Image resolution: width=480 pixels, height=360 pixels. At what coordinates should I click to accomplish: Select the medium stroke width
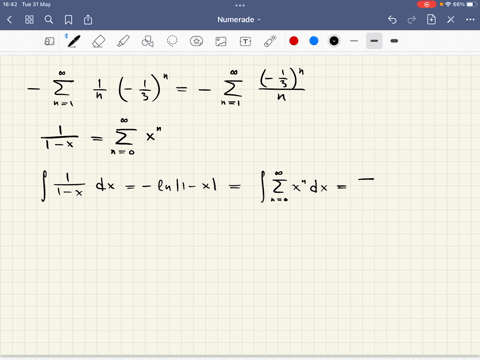(x=374, y=41)
